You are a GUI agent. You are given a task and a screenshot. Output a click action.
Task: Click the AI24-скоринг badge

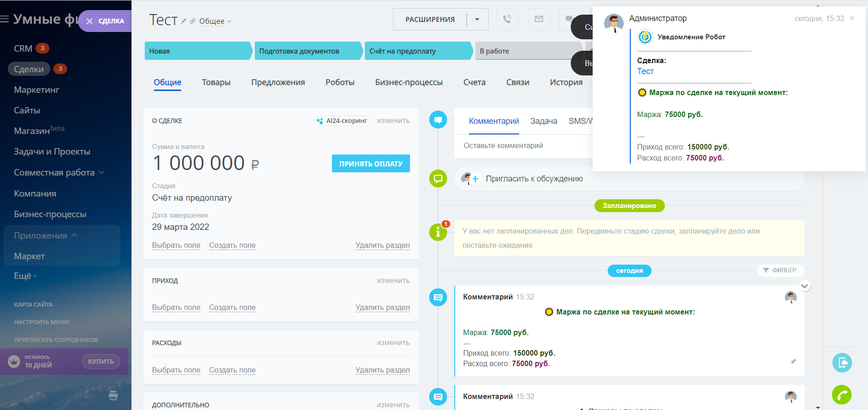(343, 121)
